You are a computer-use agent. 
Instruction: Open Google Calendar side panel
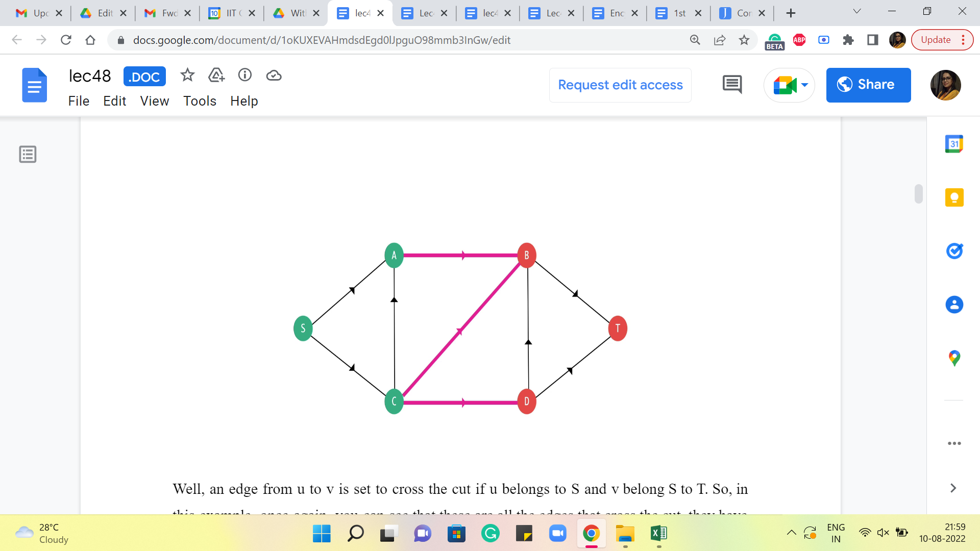click(x=954, y=144)
